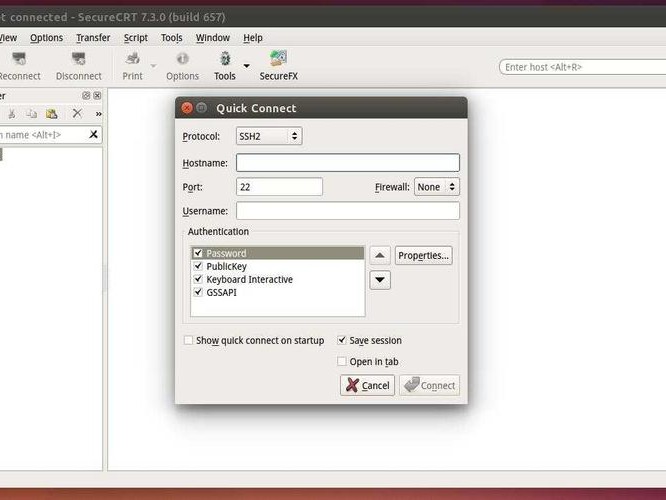Click the Print toolbar icon
The width and height of the screenshot is (666, 500).
[x=133, y=59]
